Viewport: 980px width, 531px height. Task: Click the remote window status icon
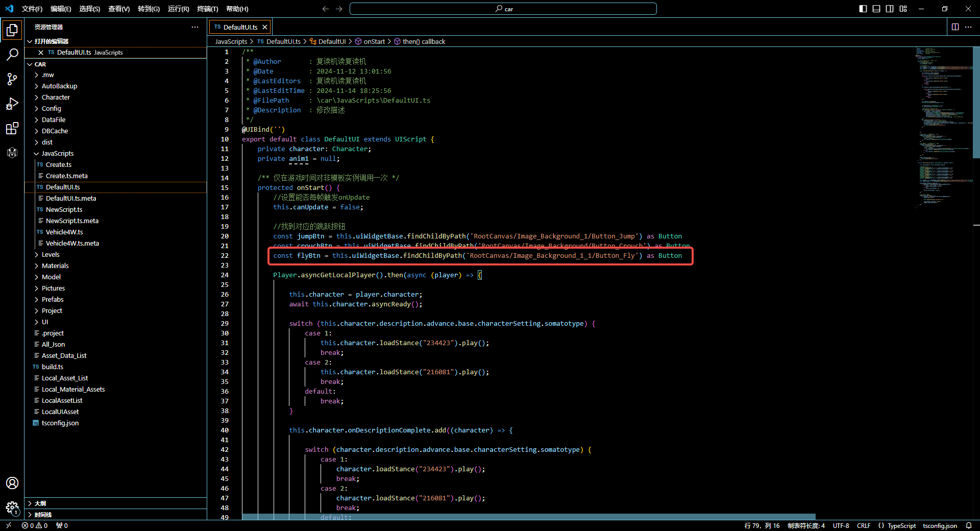coord(9,525)
